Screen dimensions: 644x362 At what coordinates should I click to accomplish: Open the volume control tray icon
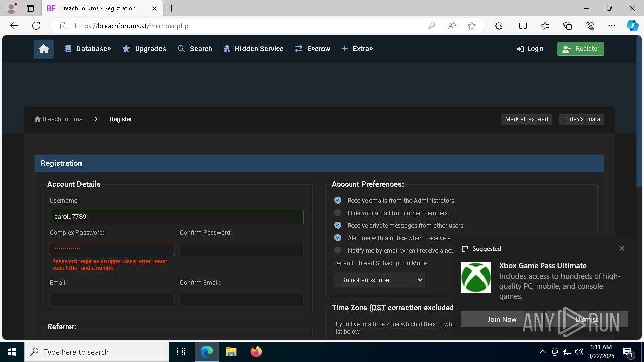pos(579,352)
